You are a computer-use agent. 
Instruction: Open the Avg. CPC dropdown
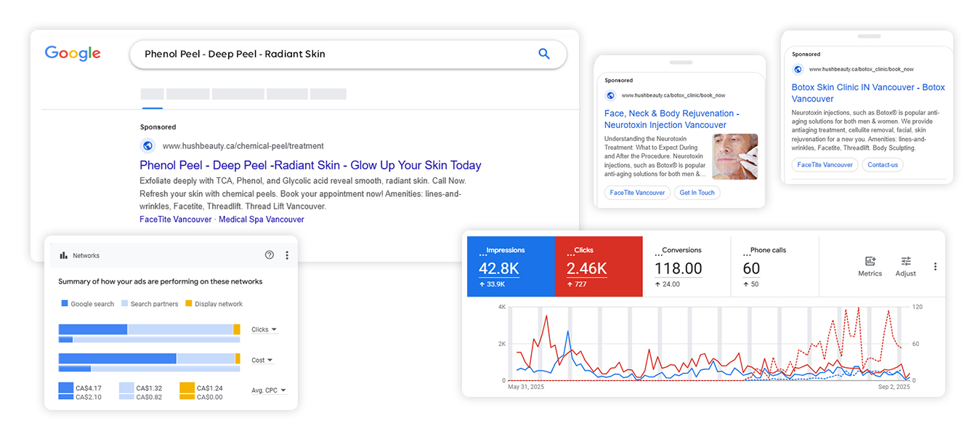coord(269,390)
